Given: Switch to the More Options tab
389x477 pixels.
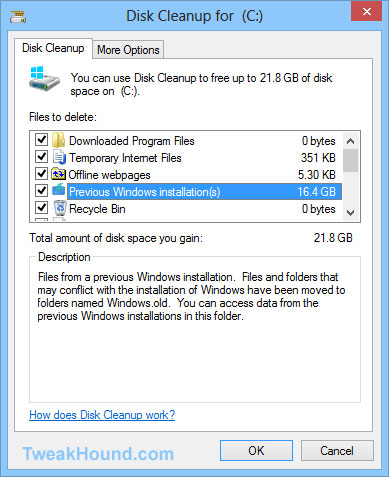Looking at the screenshot, I should [128, 50].
